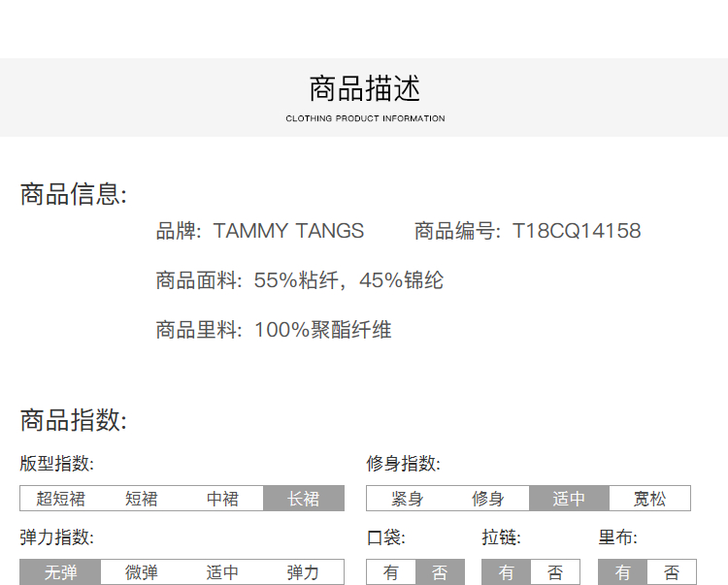Select 短裙 in the 版型指数 row
This screenshot has height=585, width=728.
pyautogui.click(x=141, y=499)
